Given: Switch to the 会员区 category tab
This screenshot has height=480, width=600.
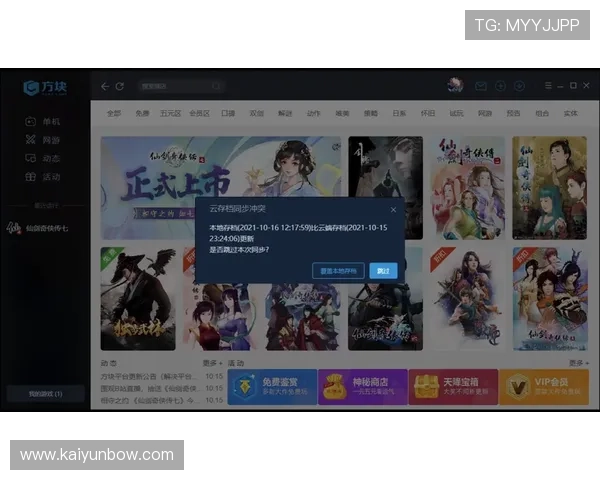Looking at the screenshot, I should [199, 114].
